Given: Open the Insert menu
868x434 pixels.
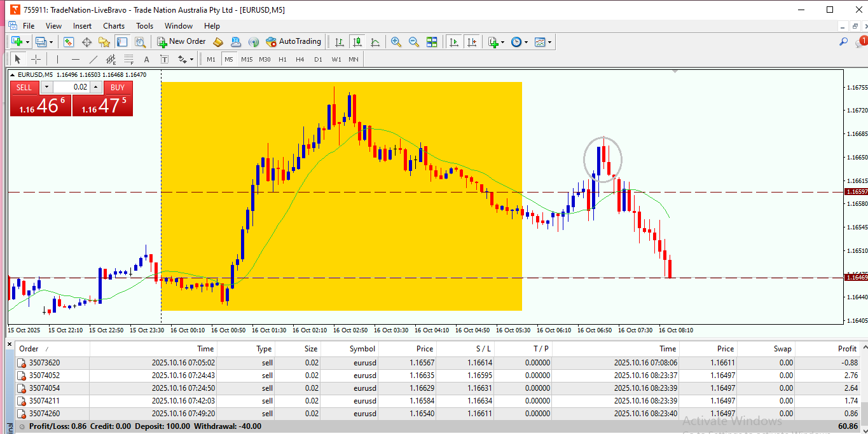Looking at the screenshot, I should pyautogui.click(x=82, y=26).
